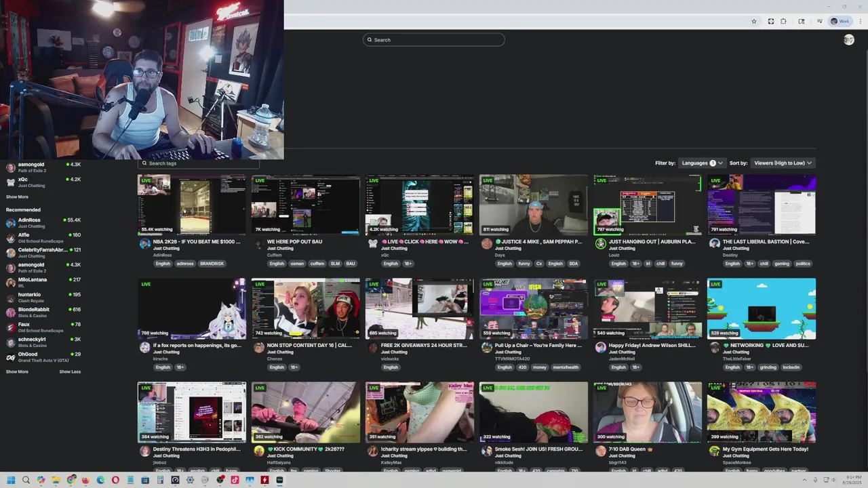Launch Firefox from the taskbar

(x=85, y=480)
